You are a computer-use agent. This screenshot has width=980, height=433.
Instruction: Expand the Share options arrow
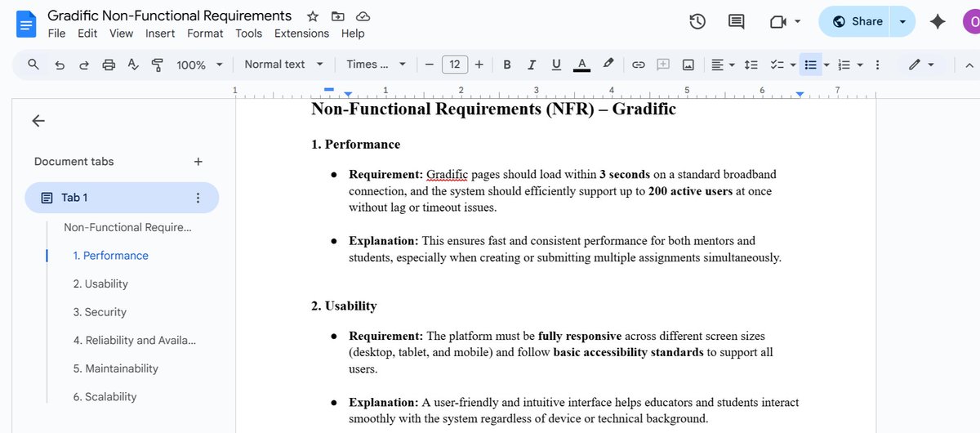click(903, 22)
